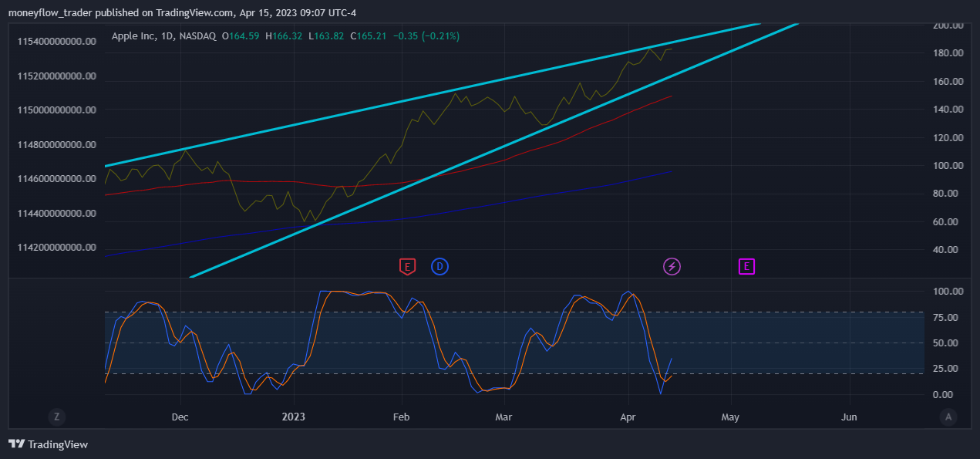Click the 115000000000.00 left axis label

coord(57,110)
